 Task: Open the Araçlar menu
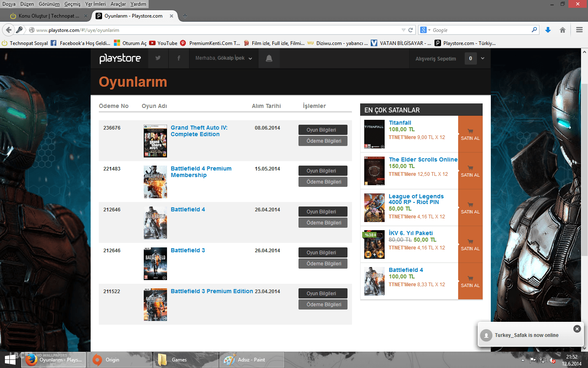coord(118,4)
